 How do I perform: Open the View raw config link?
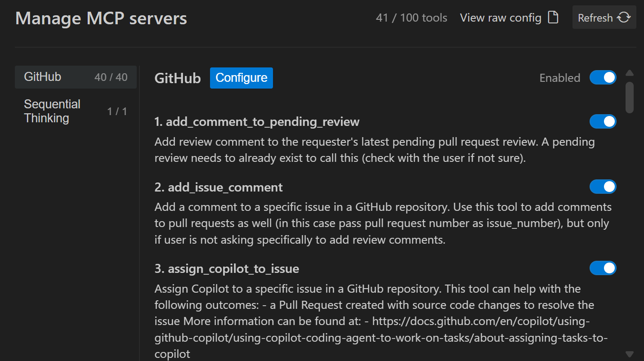click(x=501, y=18)
